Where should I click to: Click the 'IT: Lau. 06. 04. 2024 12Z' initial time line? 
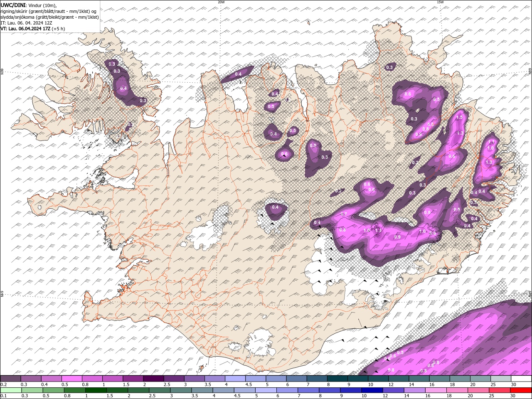point(26,23)
